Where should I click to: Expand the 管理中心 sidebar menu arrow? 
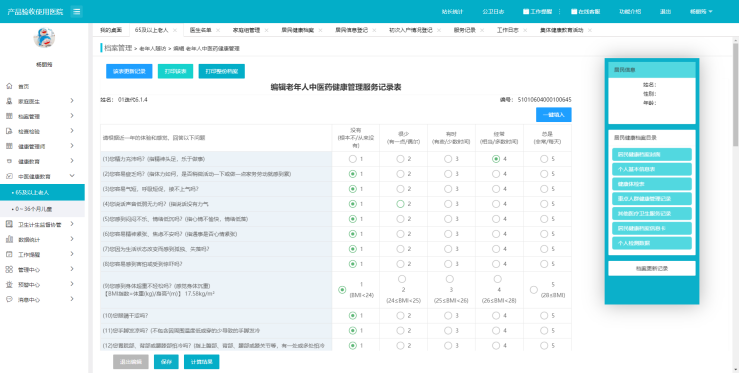72,269
